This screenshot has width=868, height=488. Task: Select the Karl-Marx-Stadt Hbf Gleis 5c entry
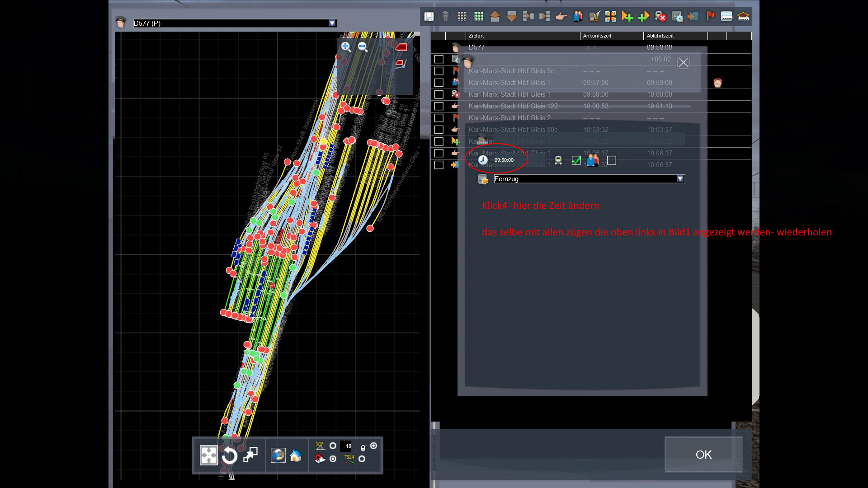pos(511,71)
